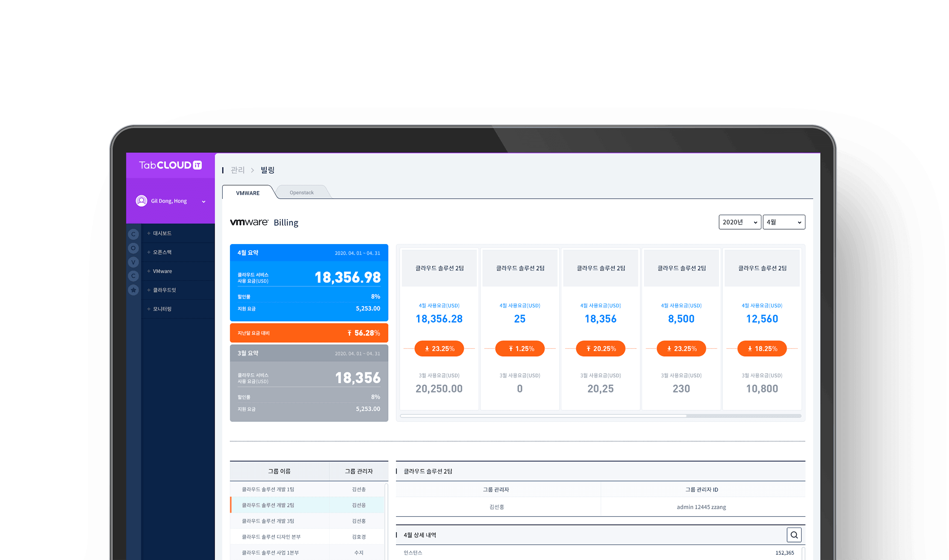Click the TabCLOUD iT logo
Image resolution: width=949 pixels, height=560 pixels.
[x=170, y=165]
